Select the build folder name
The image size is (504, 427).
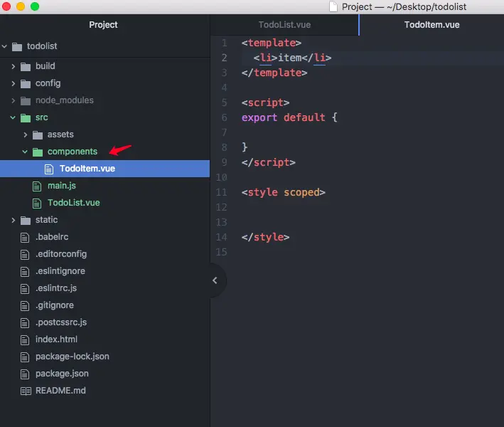(x=45, y=66)
